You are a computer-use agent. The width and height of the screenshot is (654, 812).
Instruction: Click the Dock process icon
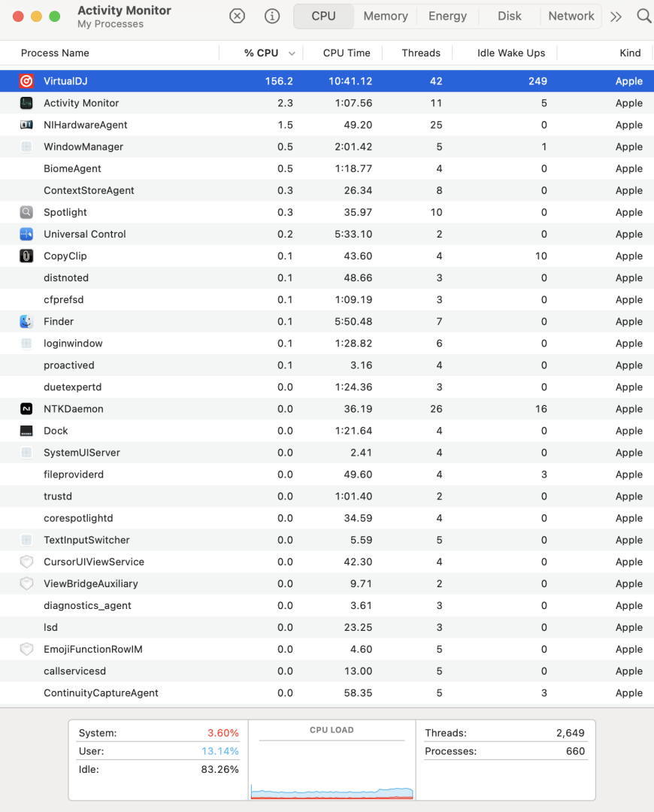pyautogui.click(x=26, y=431)
